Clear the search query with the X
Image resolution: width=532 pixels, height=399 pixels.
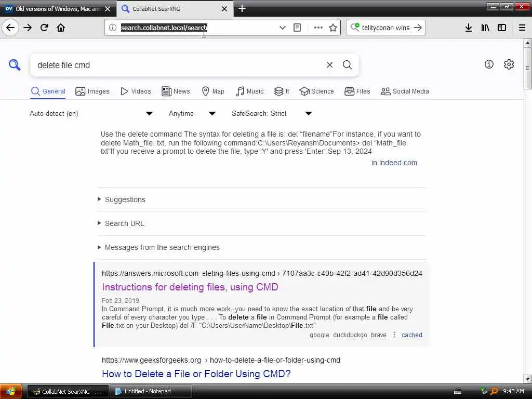point(329,65)
